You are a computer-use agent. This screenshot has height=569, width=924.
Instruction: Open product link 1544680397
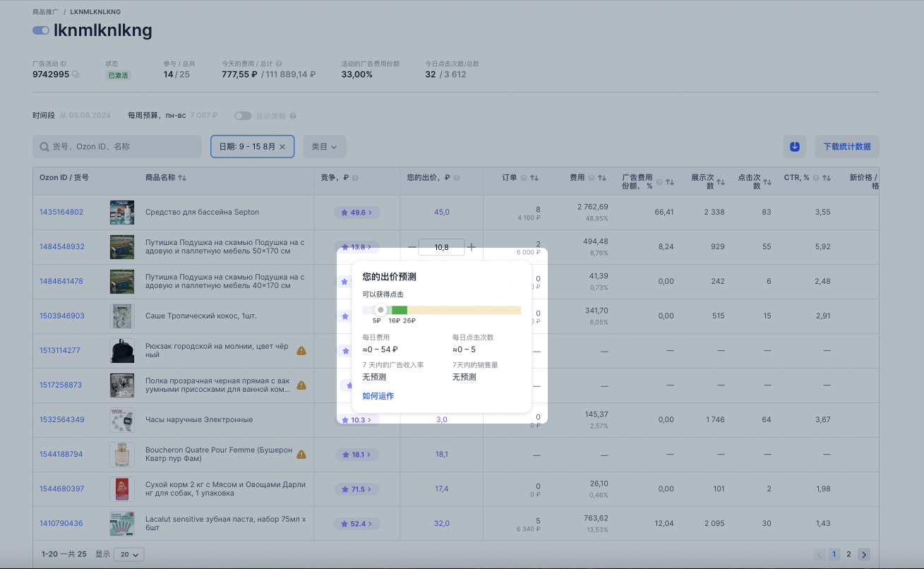[62, 489]
